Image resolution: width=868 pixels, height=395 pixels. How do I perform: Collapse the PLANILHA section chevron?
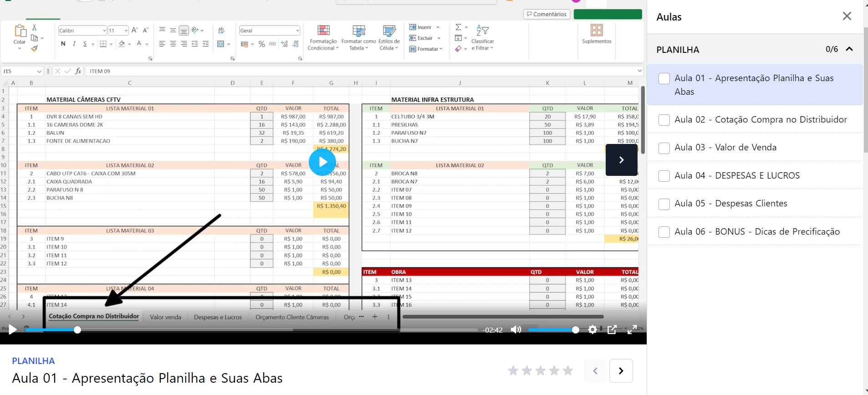coord(849,49)
